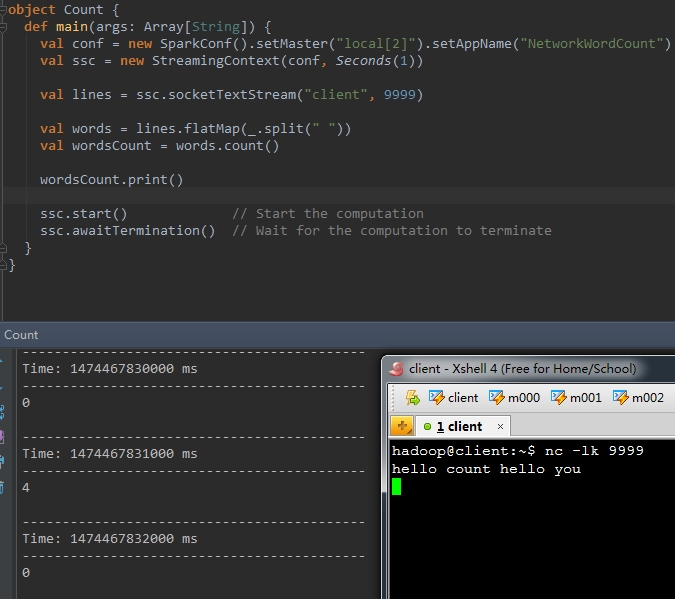Click the comment '// Wait for the computation to terminate'
This screenshot has width=675, height=599.
(392, 231)
